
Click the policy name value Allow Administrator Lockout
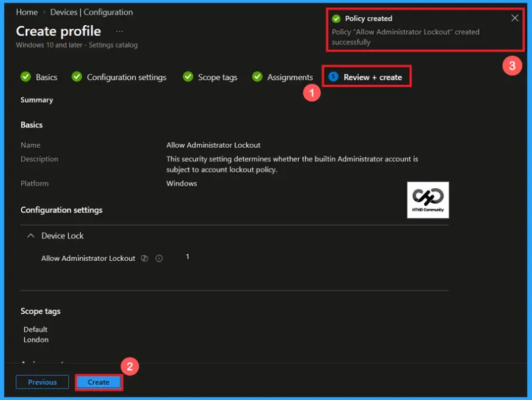click(x=214, y=145)
